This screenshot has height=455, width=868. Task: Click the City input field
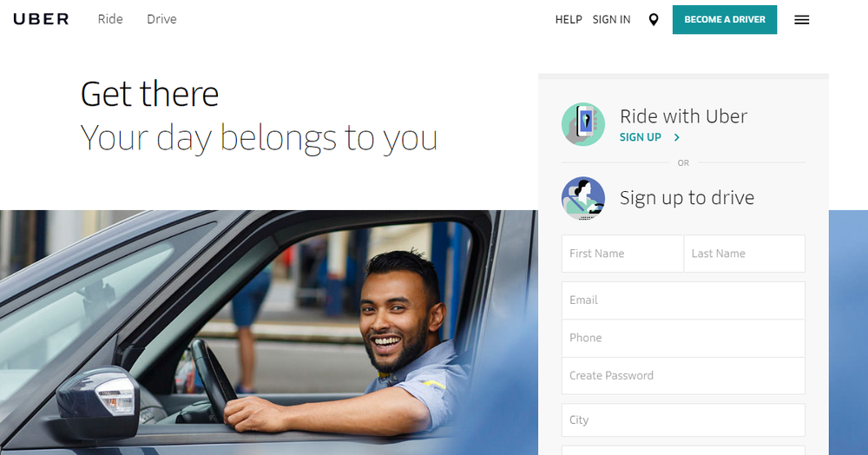point(684,419)
